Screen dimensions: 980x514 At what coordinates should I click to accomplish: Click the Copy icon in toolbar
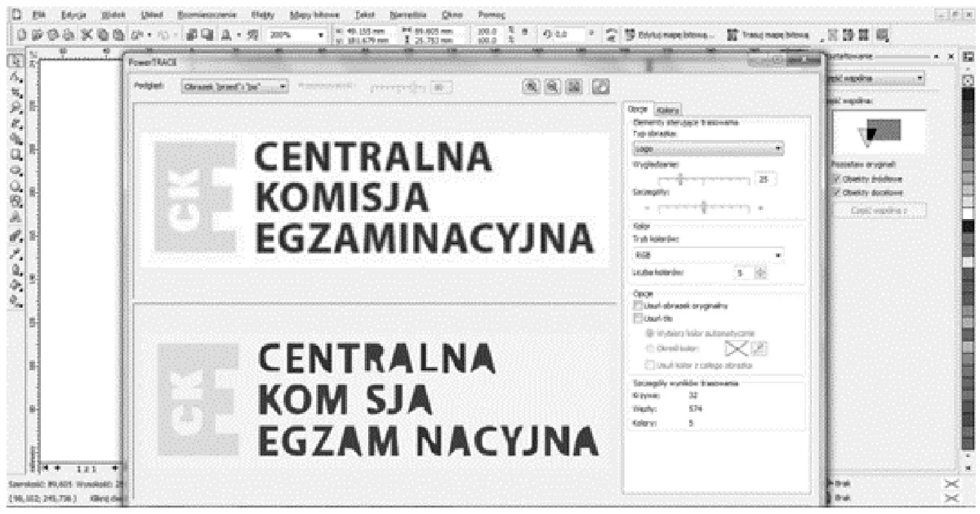[x=101, y=35]
